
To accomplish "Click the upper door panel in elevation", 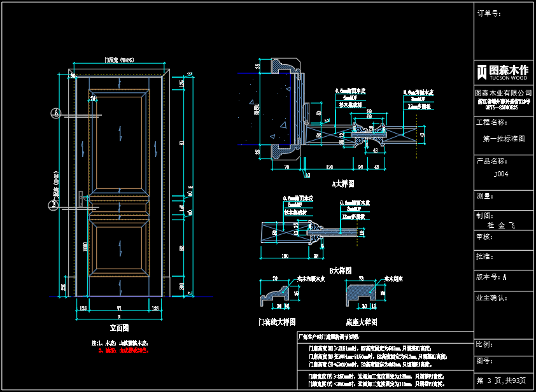I will pyautogui.click(x=120, y=141).
